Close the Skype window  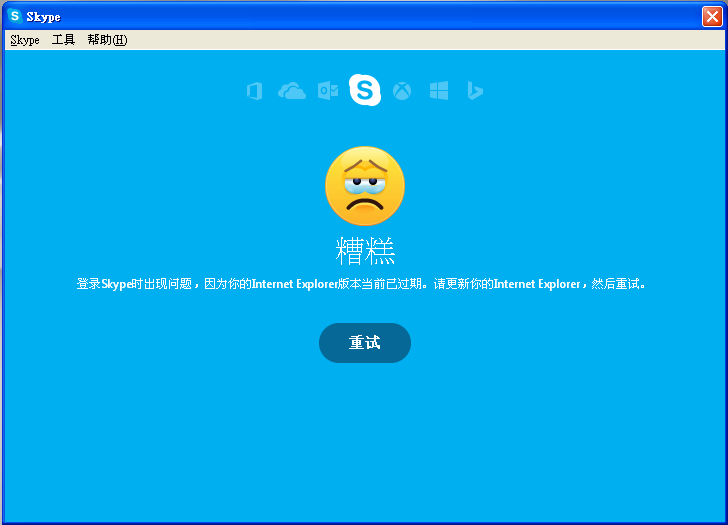point(712,17)
